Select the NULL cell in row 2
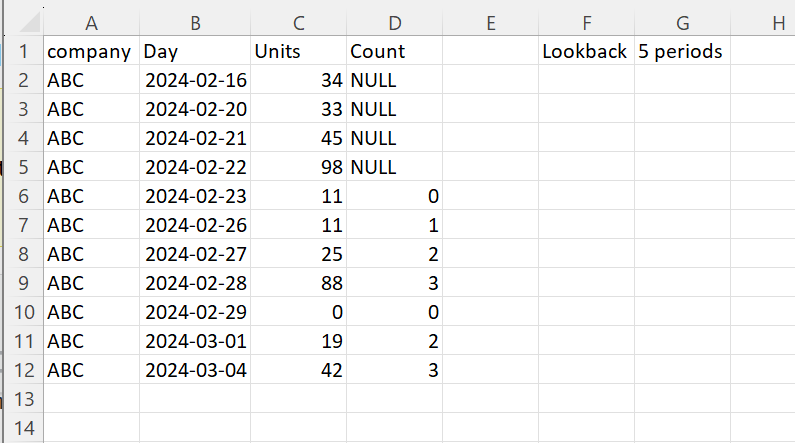Viewport: 795px width, 443px height. 394,81
